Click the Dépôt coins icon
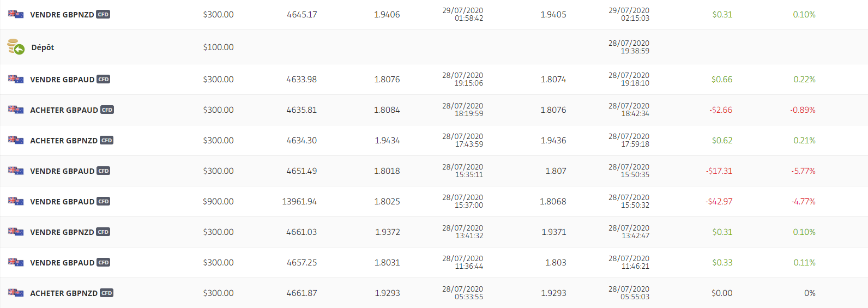The image size is (868, 308). click(16, 47)
